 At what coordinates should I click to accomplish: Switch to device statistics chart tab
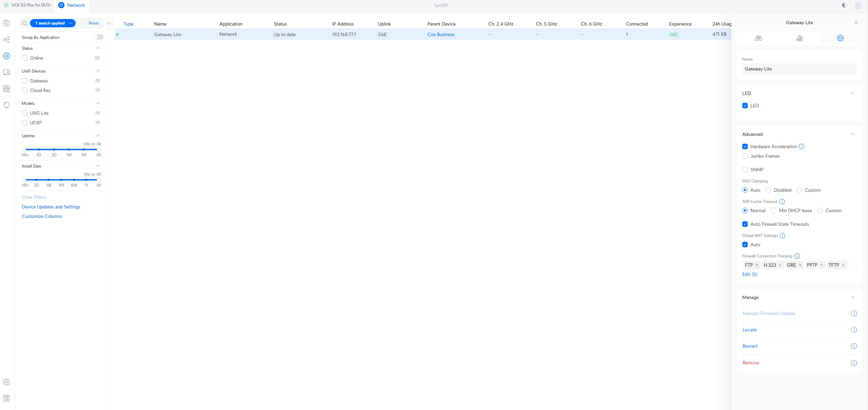pos(799,38)
